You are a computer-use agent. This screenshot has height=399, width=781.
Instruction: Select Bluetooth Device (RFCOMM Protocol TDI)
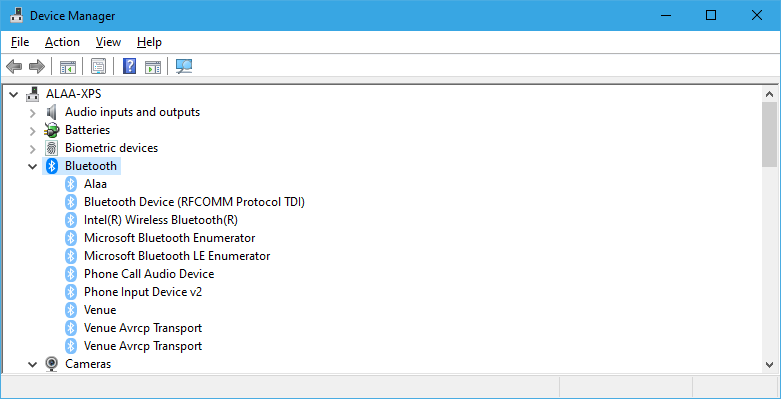pos(194,202)
